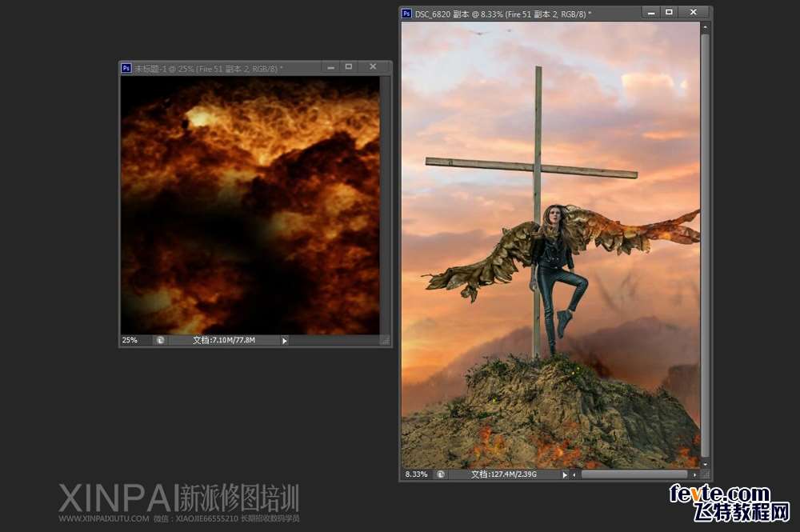
Task: Click the 25% zoom level field
Action: pos(130,340)
